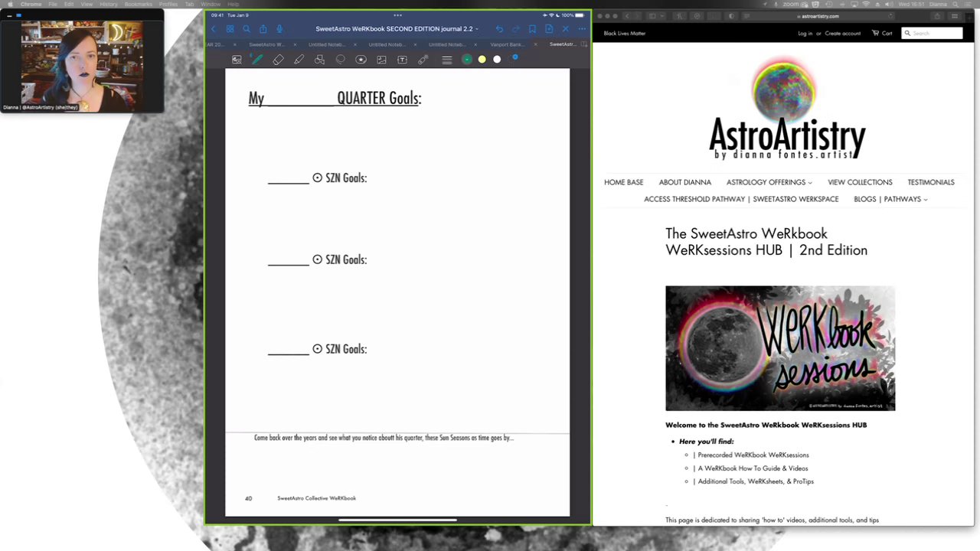Viewport: 980px width, 551px height.
Task: Open search in the WeRKbook notebook
Action: [247, 29]
